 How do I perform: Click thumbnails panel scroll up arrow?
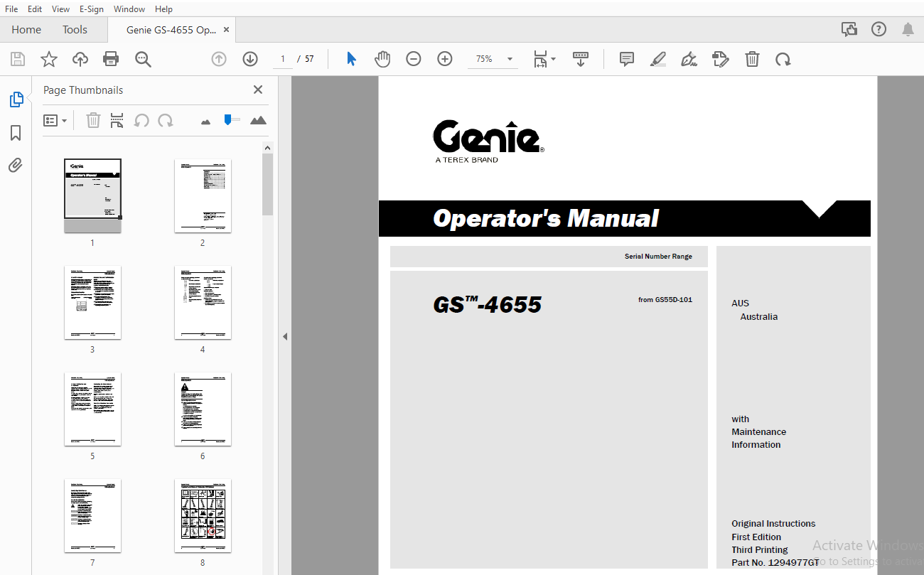[x=268, y=148]
